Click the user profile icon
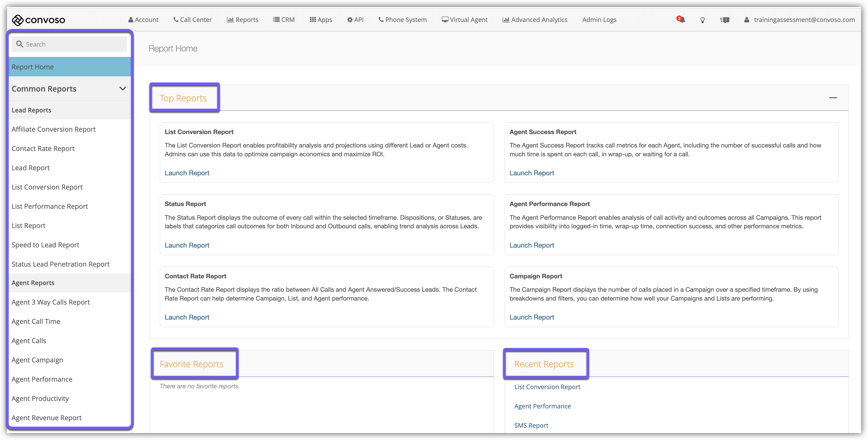Viewport: 868px width, 440px height. click(747, 20)
